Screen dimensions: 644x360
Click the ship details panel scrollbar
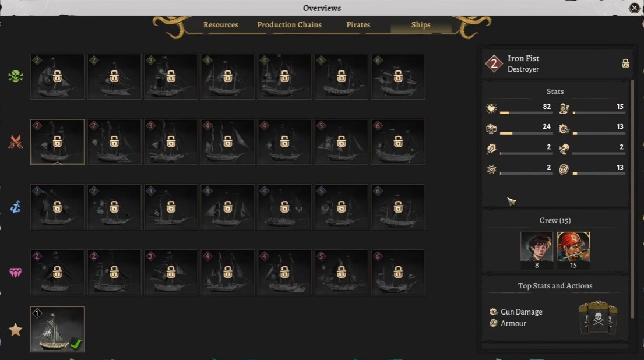pyautogui.click(x=633, y=199)
